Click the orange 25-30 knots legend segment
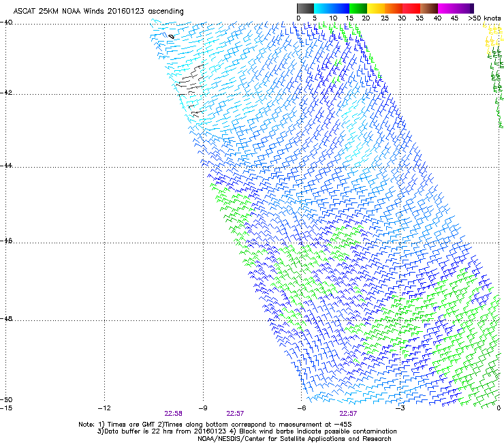Image resolution: width=504 pixels, height=443 pixels. click(x=394, y=8)
